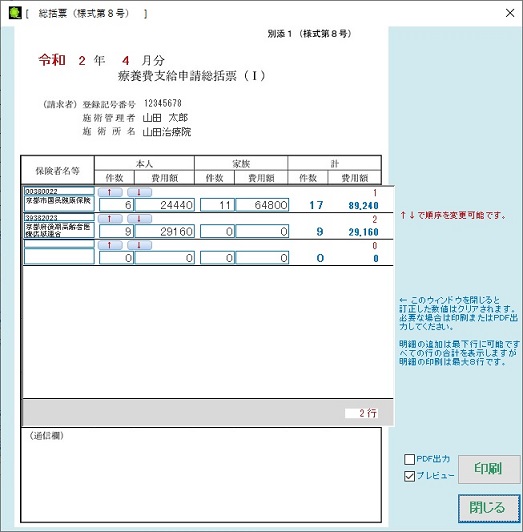Edit 家族 費用額 field showing 64800
The height and width of the screenshot is (532, 523).
[262, 205]
